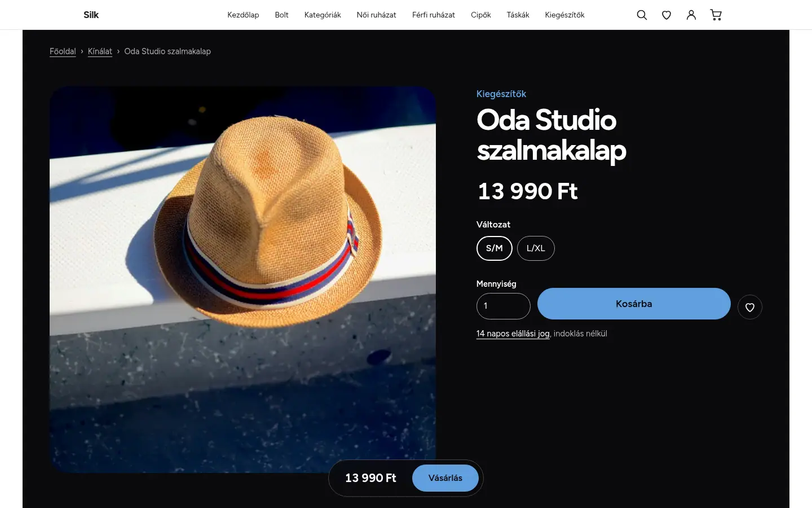Go to Kezdőlap in the navigation
Screen dimensions: 812x508
pyautogui.click(x=243, y=15)
